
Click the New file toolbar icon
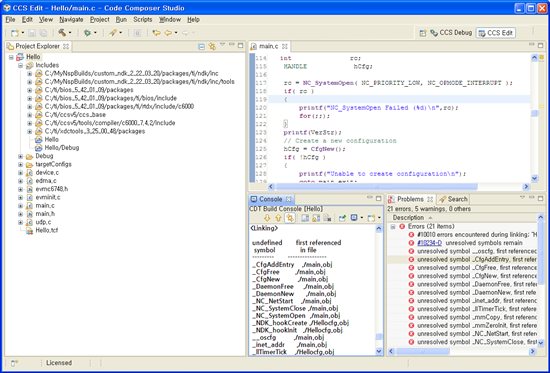click(x=14, y=33)
